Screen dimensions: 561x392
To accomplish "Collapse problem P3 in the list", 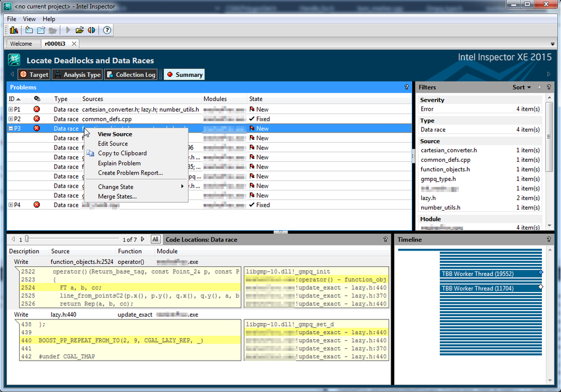I will [11, 129].
